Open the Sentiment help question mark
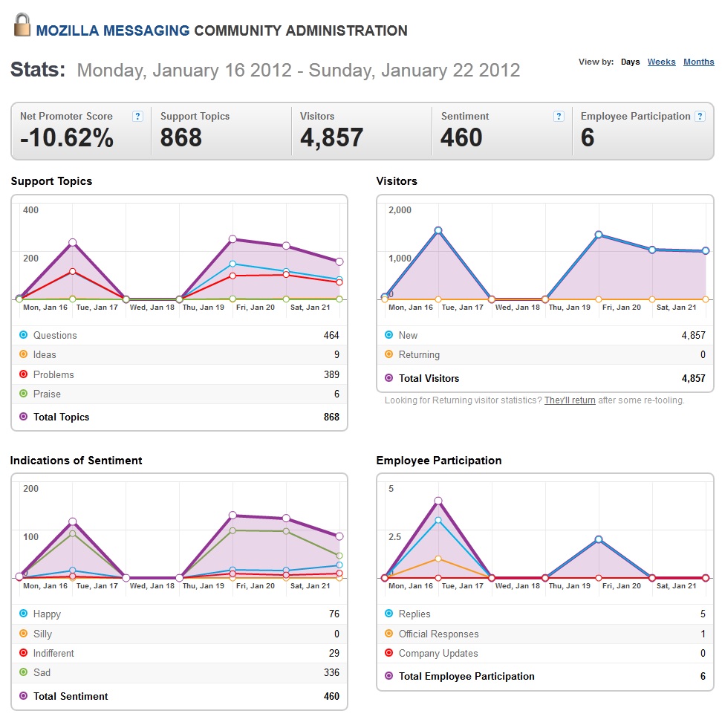The width and height of the screenshot is (722, 728). tap(559, 116)
